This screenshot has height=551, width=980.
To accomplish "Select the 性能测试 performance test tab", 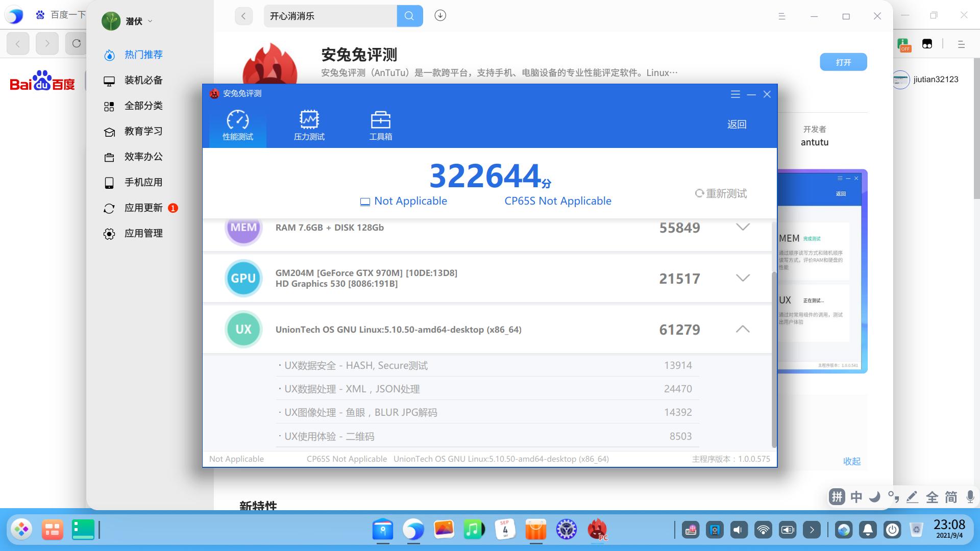I will tap(237, 126).
